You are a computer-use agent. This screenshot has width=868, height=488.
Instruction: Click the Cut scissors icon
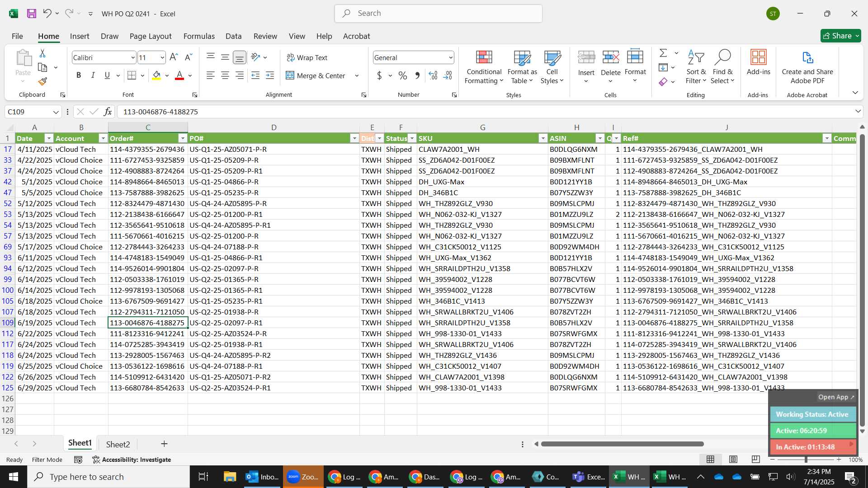(42, 53)
